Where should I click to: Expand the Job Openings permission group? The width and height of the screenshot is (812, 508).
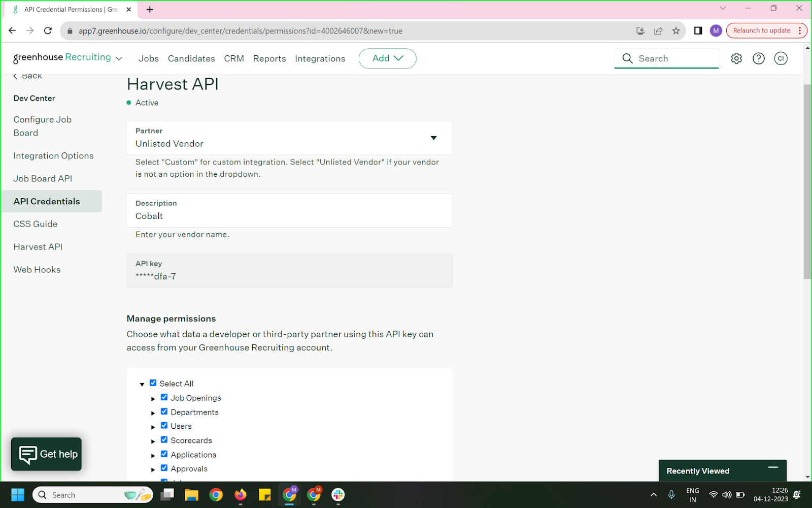(153, 399)
